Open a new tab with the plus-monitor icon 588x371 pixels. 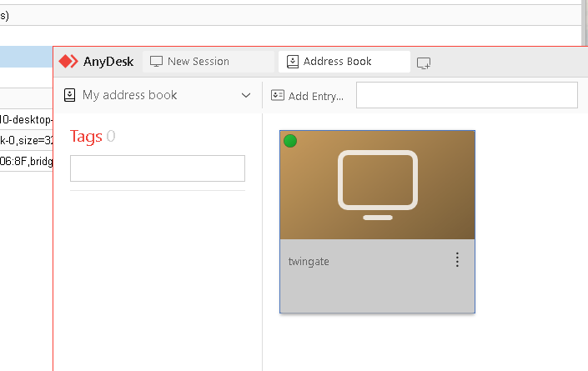point(424,63)
